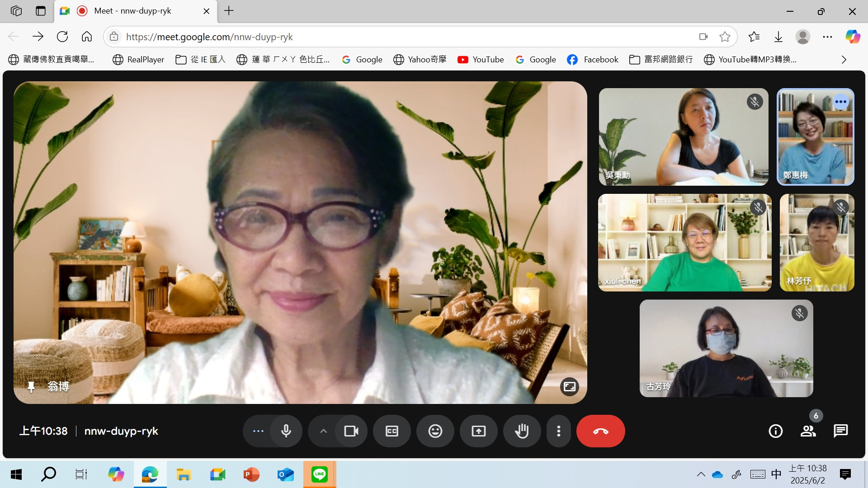Open LINE app from the taskbar
This screenshot has height=488, width=868.
(x=319, y=474)
